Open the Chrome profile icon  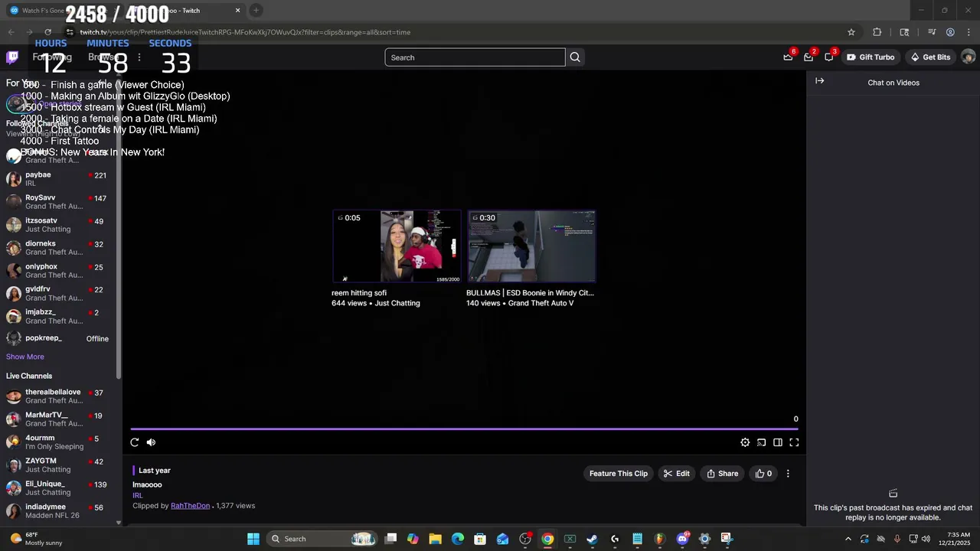(x=950, y=32)
